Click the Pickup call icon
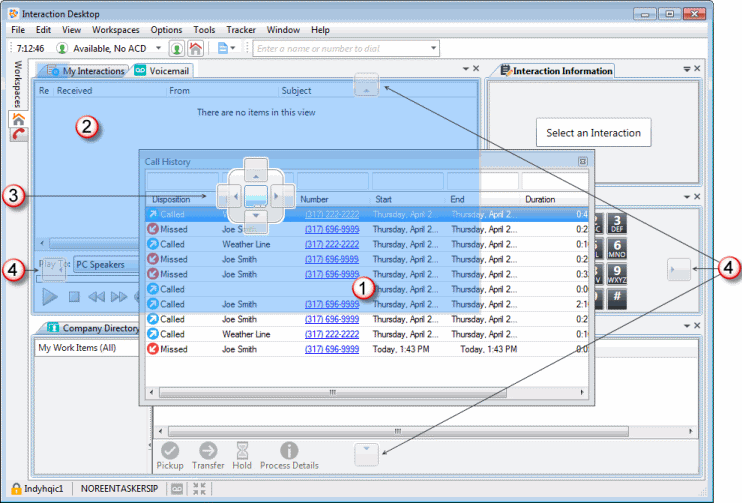The image size is (742, 503). [170, 451]
